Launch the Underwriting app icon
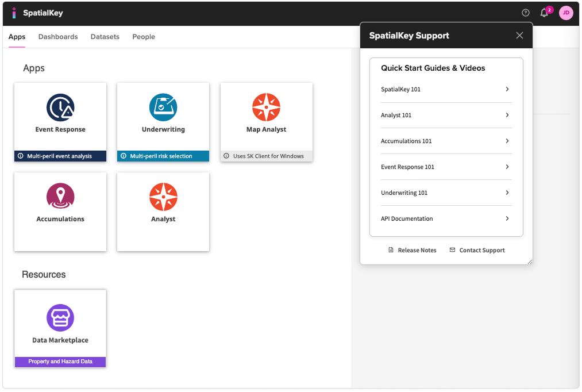Image resolution: width=582 pixels, height=392 pixels. tap(163, 107)
